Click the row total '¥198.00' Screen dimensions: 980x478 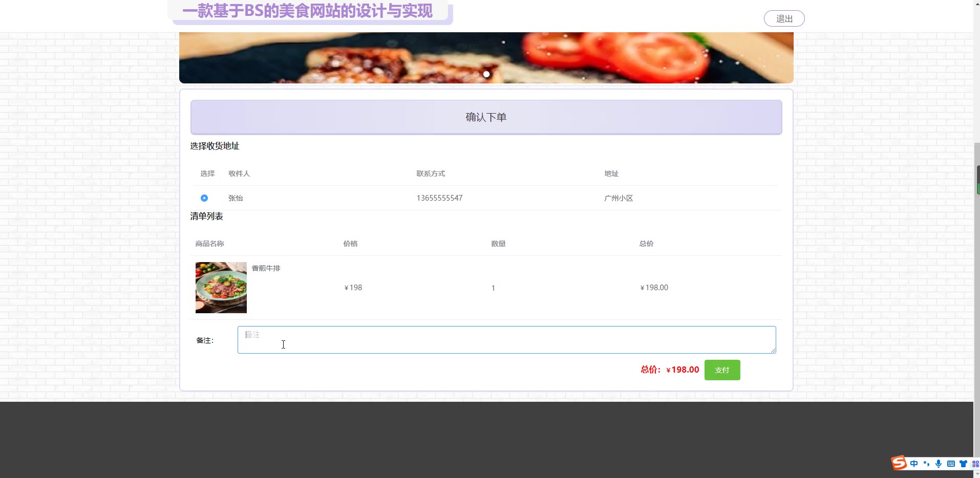654,288
